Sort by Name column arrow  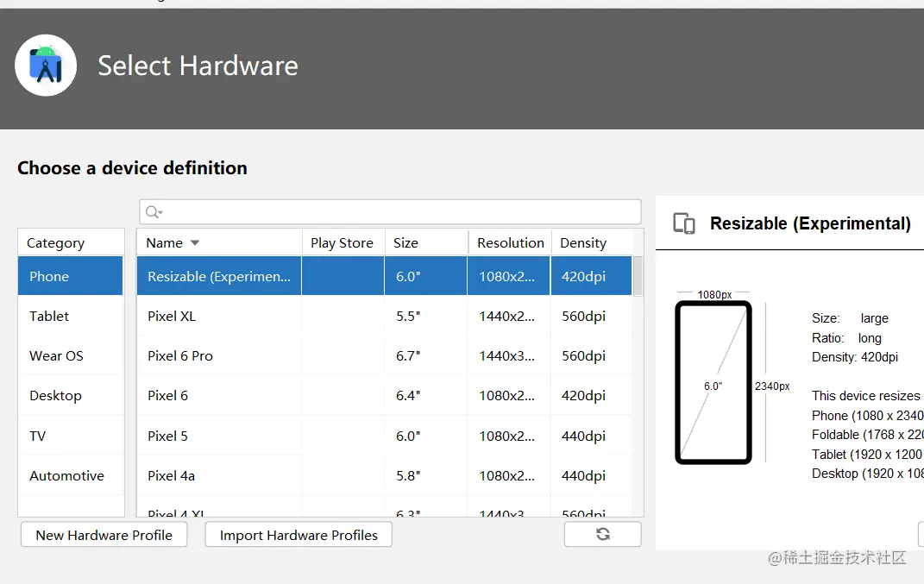[195, 242]
